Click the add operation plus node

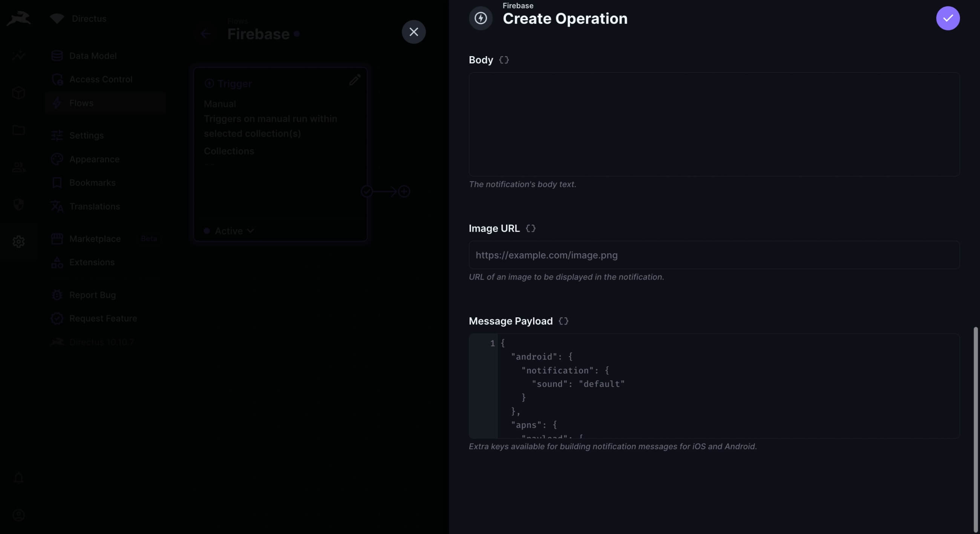404,191
